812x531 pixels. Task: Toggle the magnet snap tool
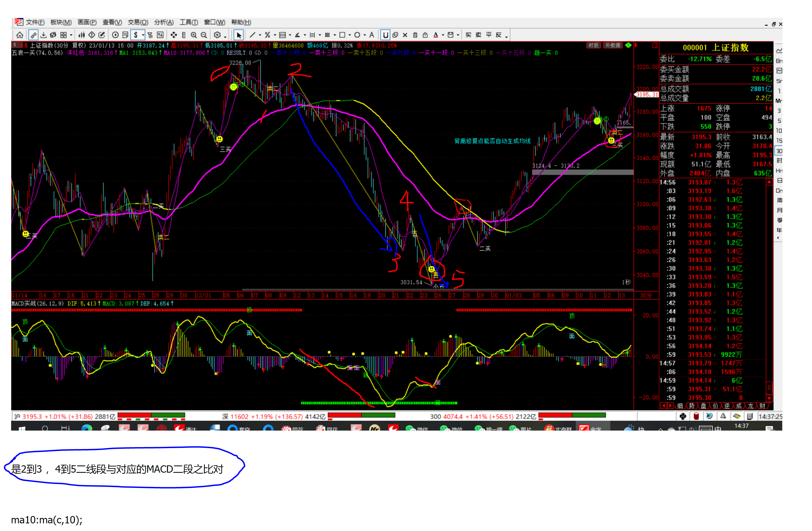[385, 35]
